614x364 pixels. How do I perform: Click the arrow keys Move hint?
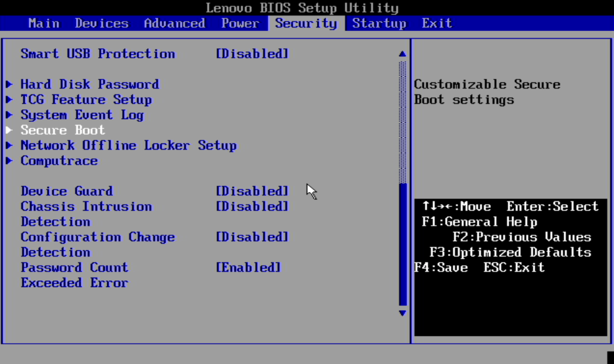click(x=457, y=206)
